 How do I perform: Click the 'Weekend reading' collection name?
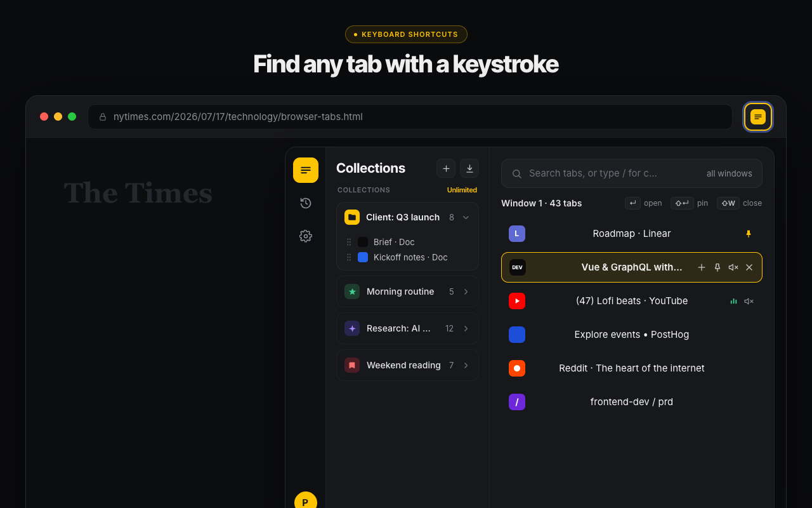[x=403, y=365]
